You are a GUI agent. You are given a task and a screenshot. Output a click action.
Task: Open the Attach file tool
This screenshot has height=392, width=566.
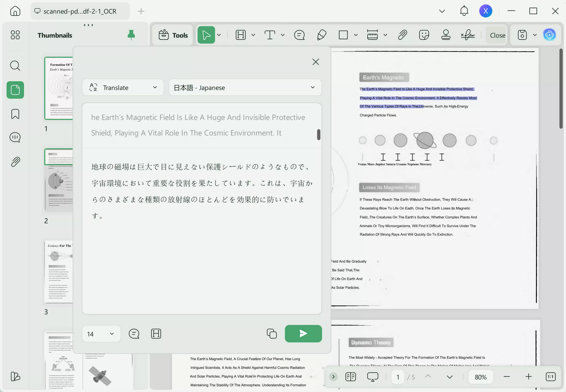pyautogui.click(x=402, y=35)
